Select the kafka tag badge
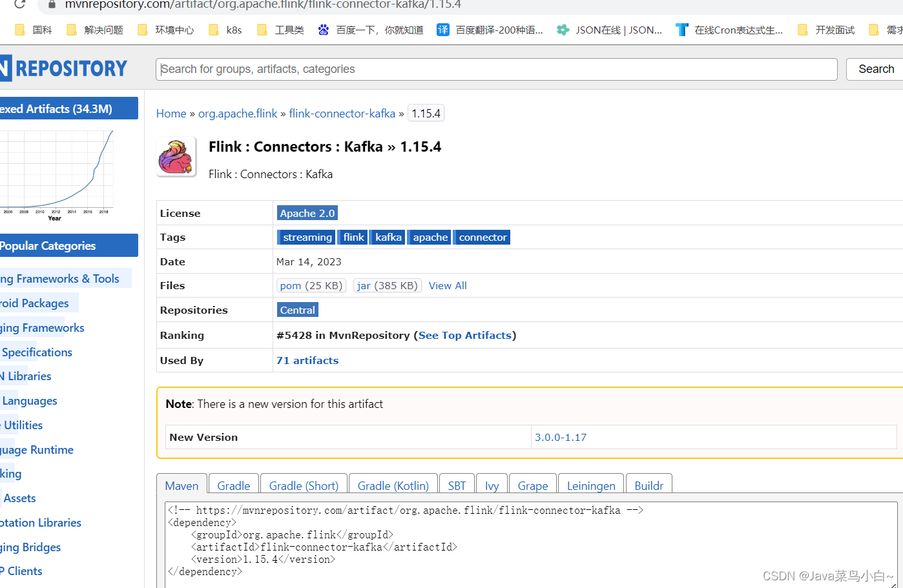The image size is (903, 588). click(388, 237)
